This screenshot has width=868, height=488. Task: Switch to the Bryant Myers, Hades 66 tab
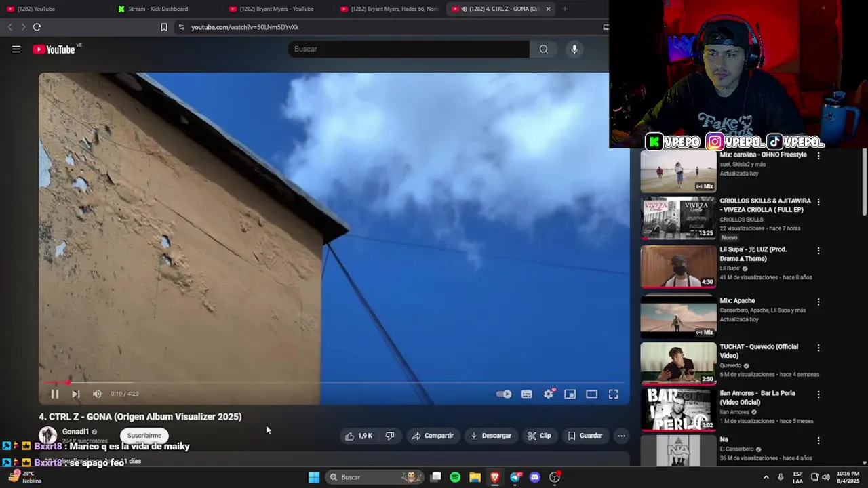(x=389, y=9)
